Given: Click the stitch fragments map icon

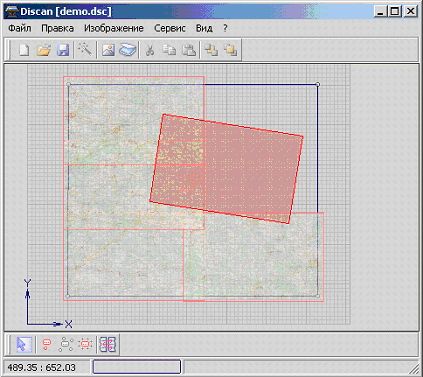Looking at the screenshot, I should [x=108, y=344].
